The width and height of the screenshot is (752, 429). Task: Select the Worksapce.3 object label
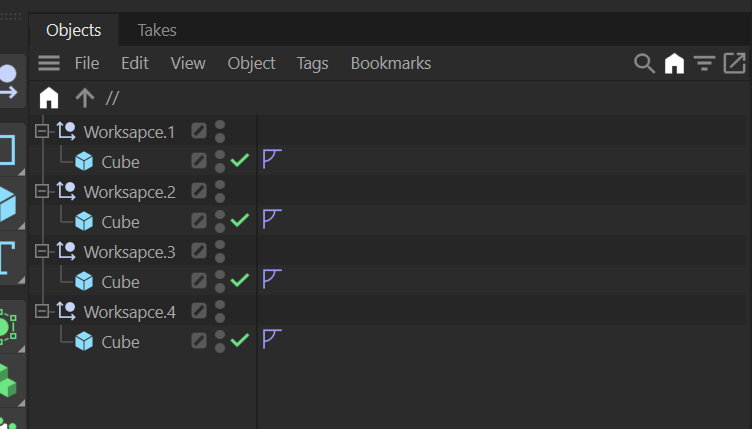click(x=129, y=251)
